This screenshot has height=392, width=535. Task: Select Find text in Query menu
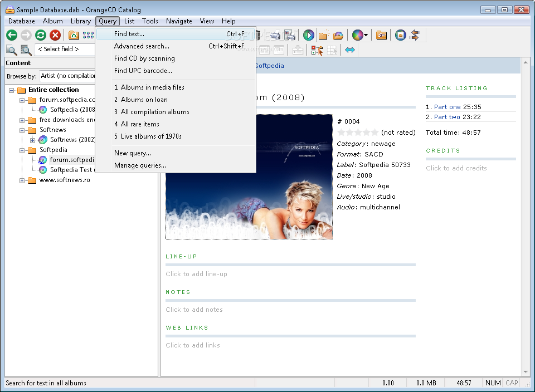pos(176,34)
